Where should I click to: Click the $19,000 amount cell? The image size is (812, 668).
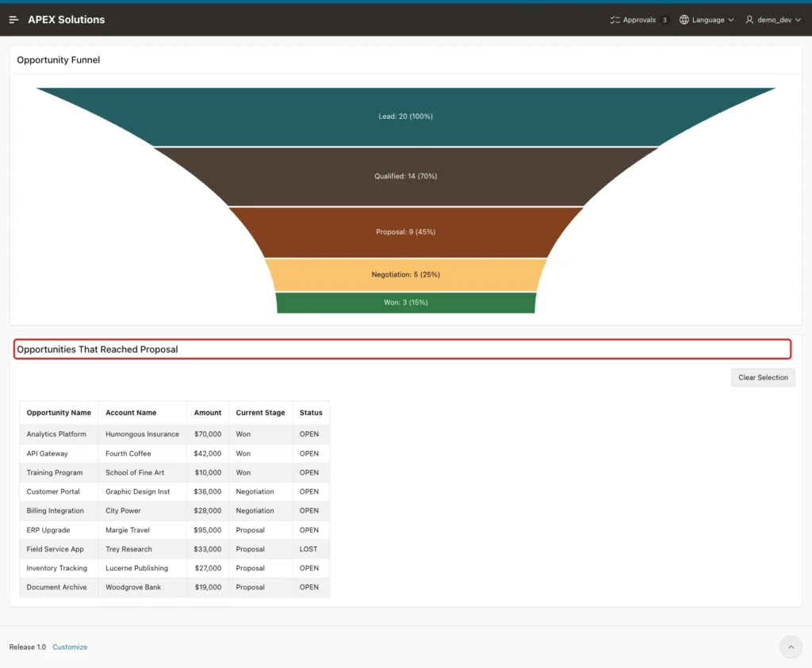coord(208,587)
